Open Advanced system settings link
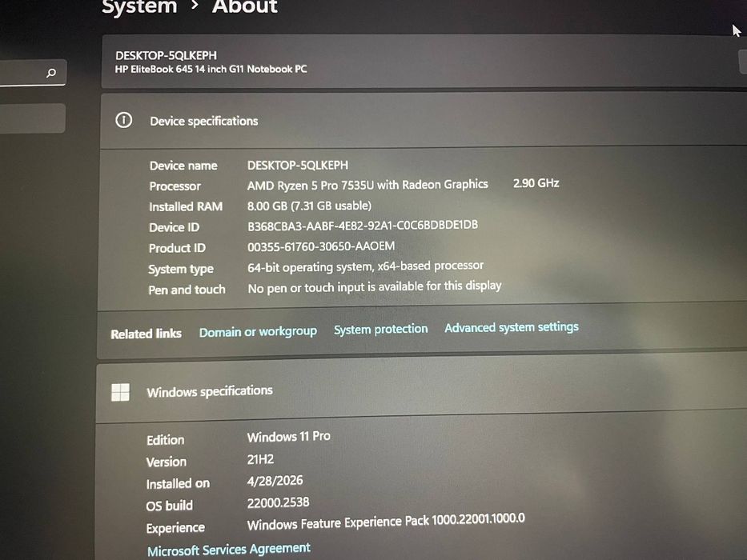Screen dimensions: 747x560 tap(511, 327)
